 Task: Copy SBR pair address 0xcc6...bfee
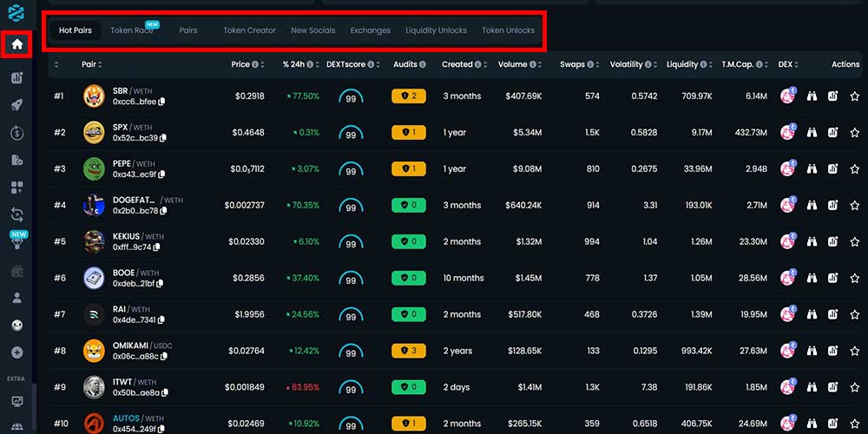tap(161, 102)
